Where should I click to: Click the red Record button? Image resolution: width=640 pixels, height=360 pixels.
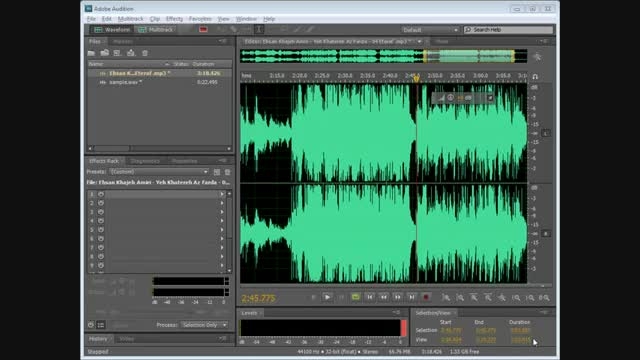426,297
